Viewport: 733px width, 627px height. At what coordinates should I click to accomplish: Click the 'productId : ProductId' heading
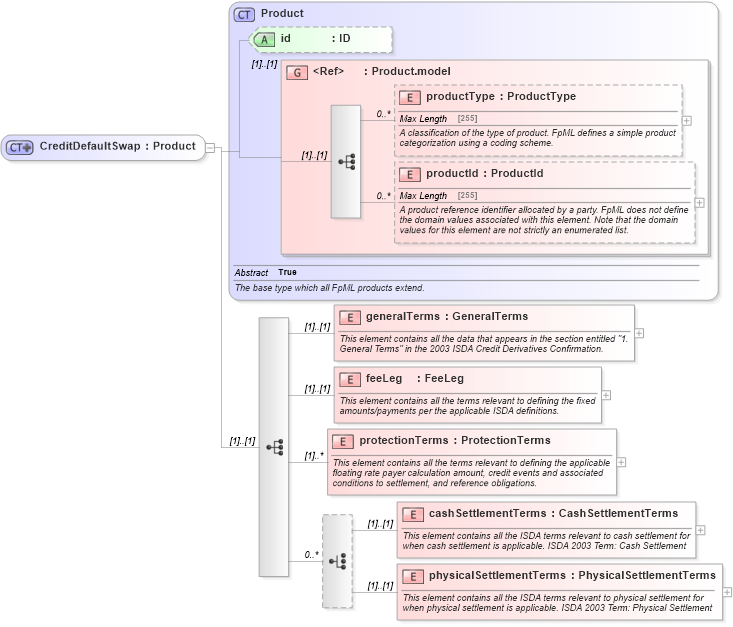click(484, 173)
